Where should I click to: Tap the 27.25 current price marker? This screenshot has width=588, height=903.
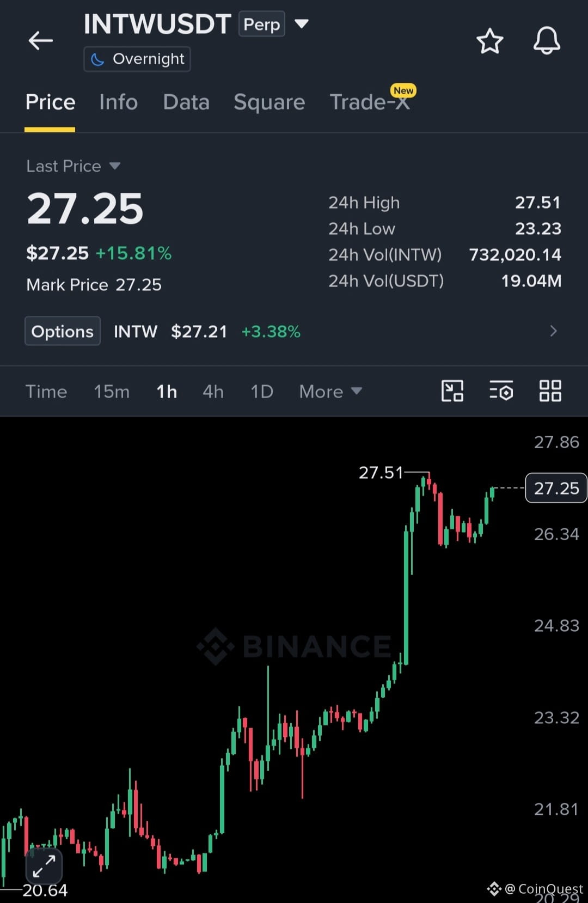coord(556,488)
